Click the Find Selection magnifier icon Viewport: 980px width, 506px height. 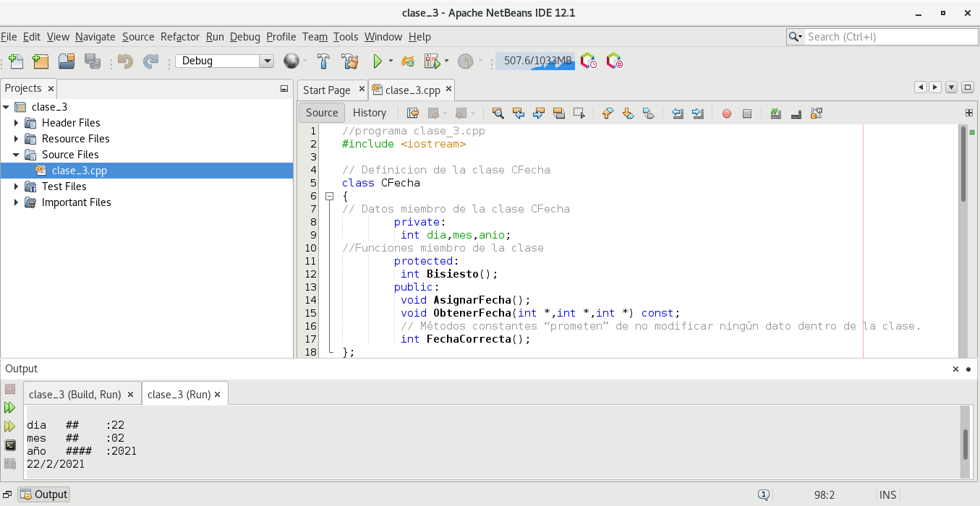498,113
